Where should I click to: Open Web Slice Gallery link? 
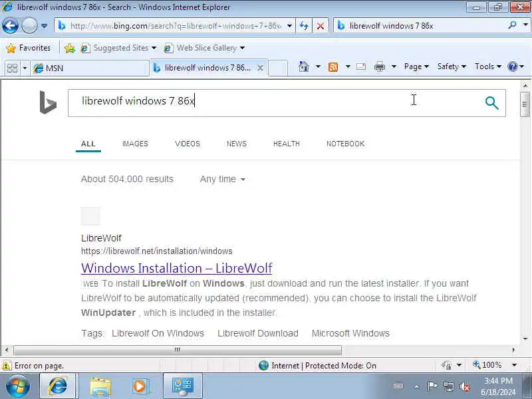pos(204,48)
